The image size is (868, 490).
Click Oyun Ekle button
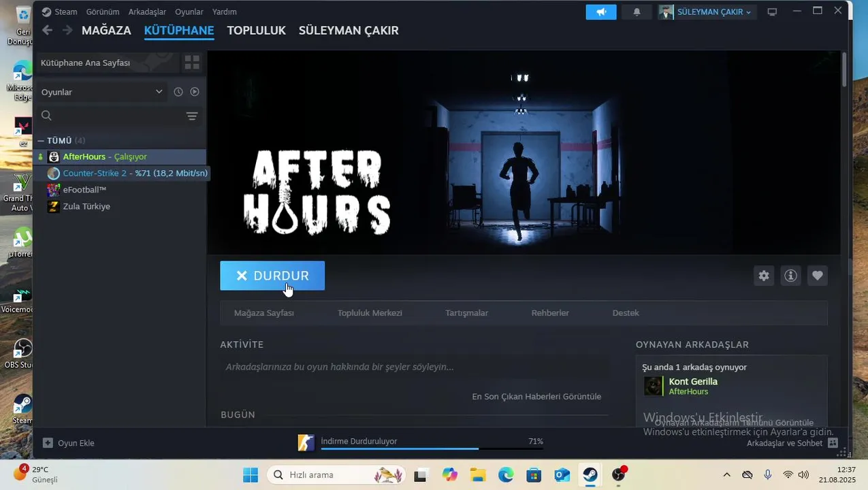click(69, 443)
